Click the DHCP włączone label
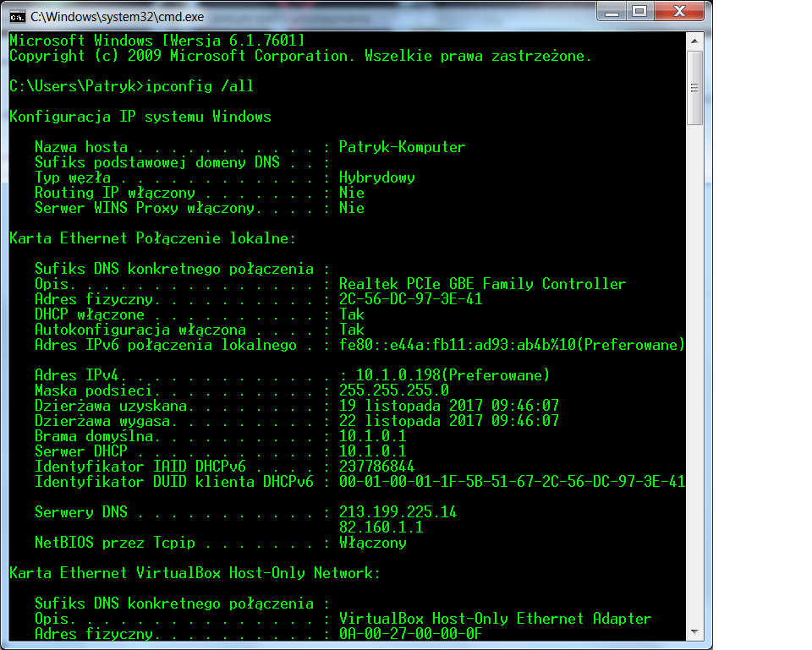Viewport: 812px width, 650px height. (x=90, y=314)
